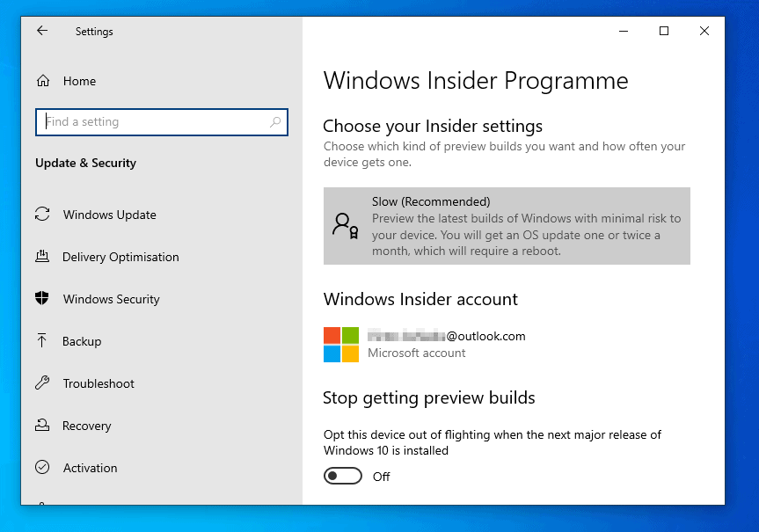Viewport: 759px width, 532px height.
Task: Open Windows Security via its shield icon
Action: (x=41, y=299)
